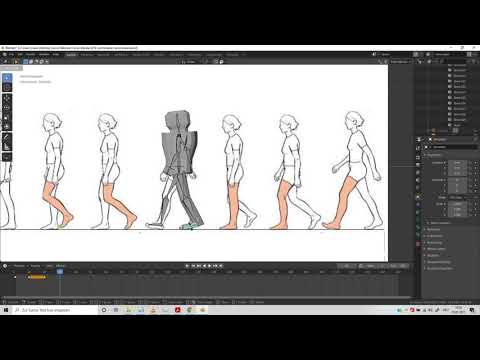Select the Annotate pencil tool
Screen dimensions: 480x360
point(7,137)
